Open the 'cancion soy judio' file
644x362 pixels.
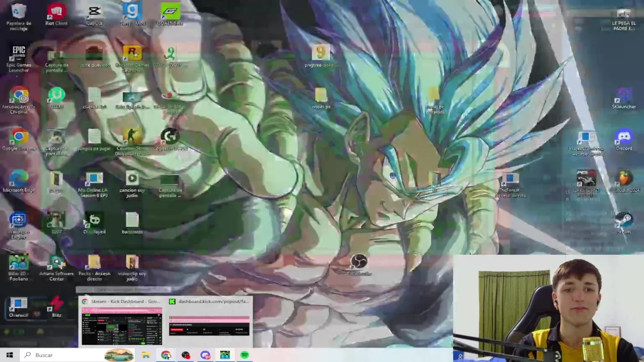[x=132, y=185]
